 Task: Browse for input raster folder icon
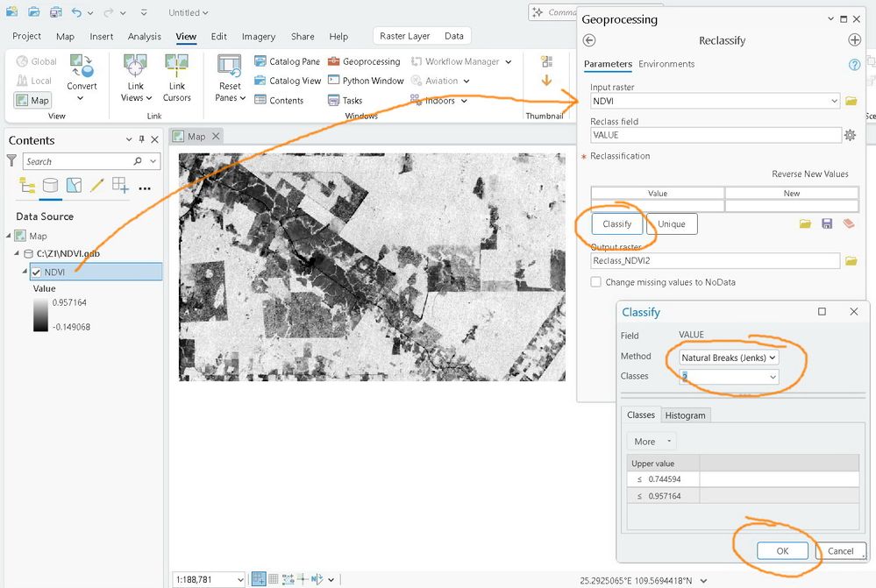(x=851, y=102)
